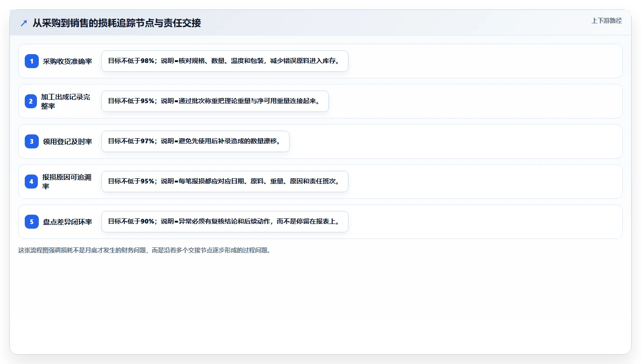Click the 采购收货准确率 label
Screen dimensions: 641x364
coord(68,61)
